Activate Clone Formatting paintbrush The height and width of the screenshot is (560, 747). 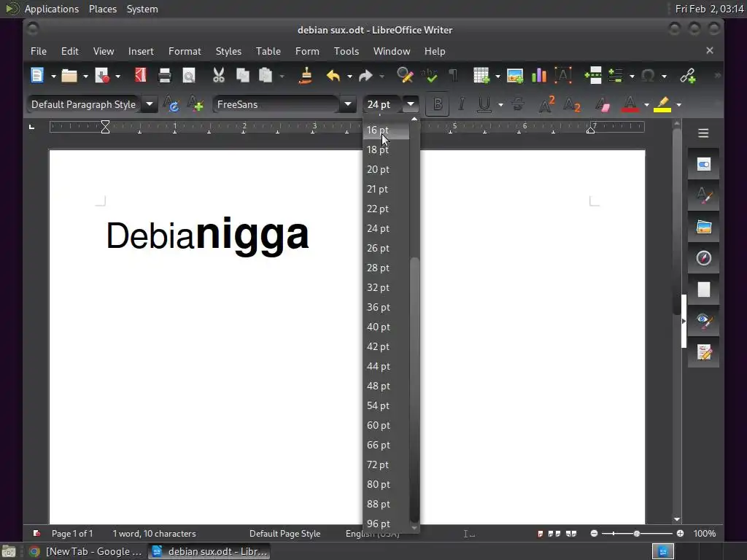click(306, 75)
